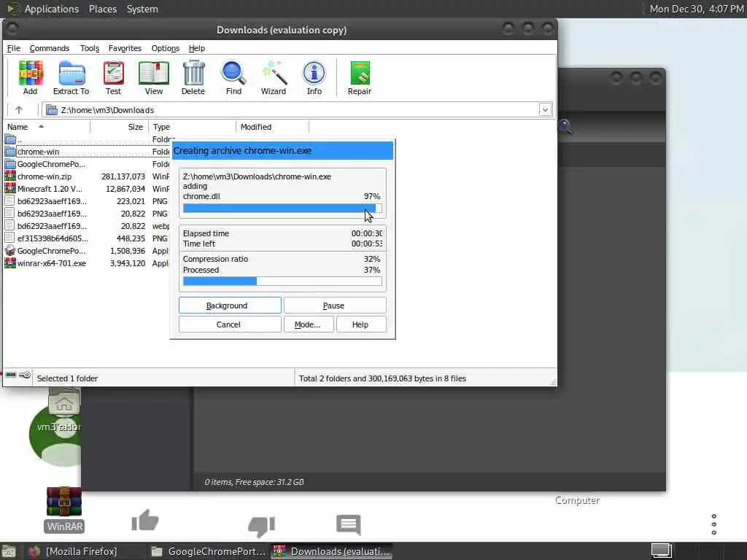747x560 pixels.
Task: Open the Options menu
Action: click(x=166, y=48)
